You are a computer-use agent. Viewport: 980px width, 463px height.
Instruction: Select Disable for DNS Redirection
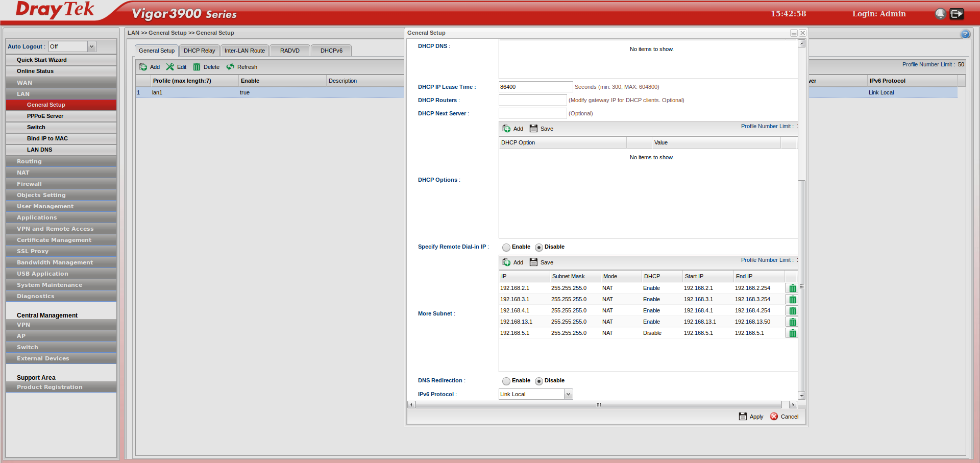click(539, 381)
